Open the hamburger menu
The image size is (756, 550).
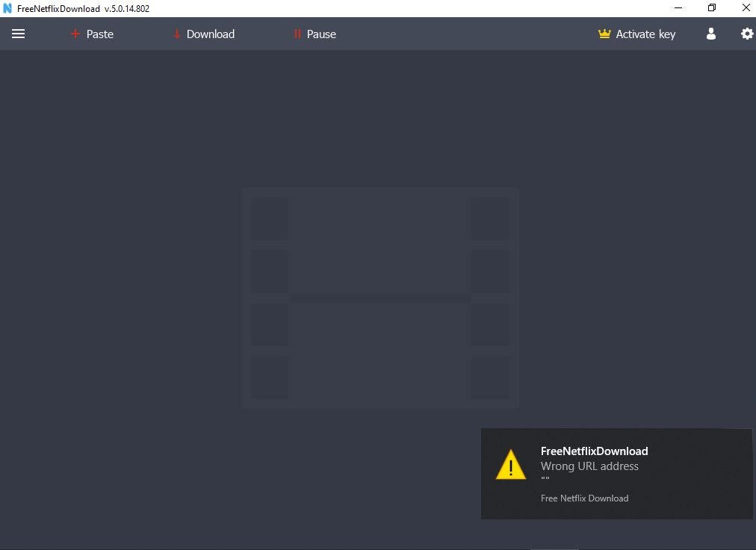pos(18,34)
